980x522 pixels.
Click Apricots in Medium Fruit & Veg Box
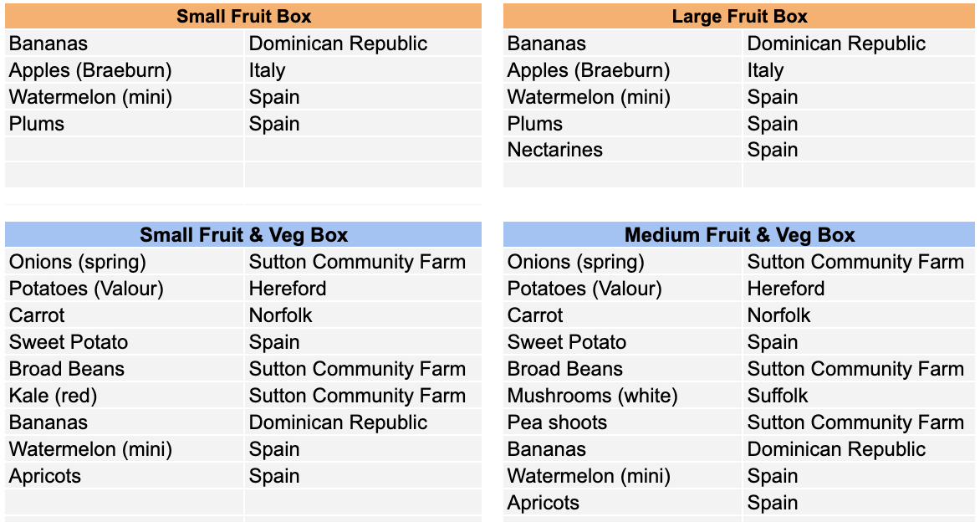622,504
